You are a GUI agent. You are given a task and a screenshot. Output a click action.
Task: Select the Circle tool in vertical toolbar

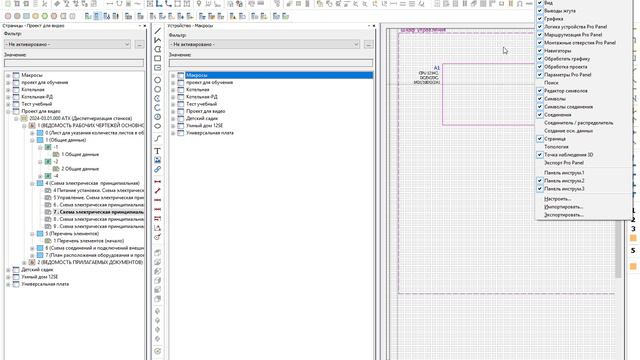(158, 80)
